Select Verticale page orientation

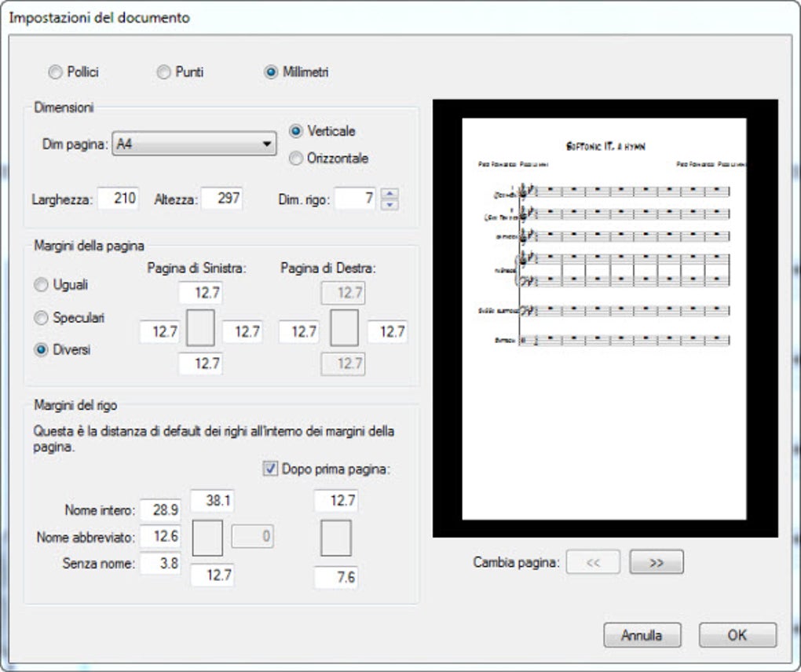(296, 131)
